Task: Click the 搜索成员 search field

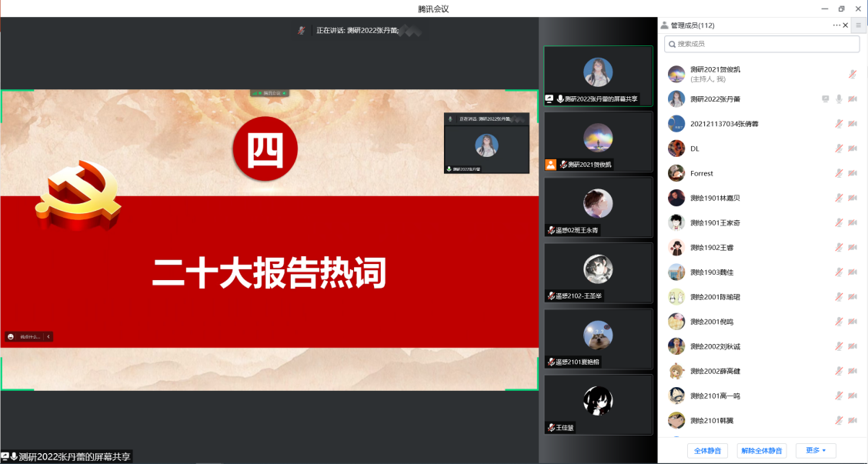Action: click(x=762, y=44)
